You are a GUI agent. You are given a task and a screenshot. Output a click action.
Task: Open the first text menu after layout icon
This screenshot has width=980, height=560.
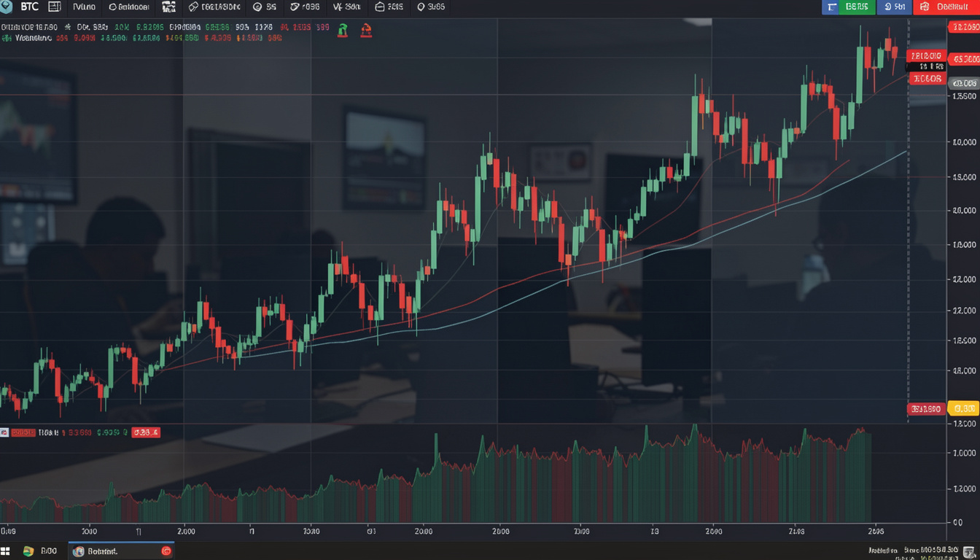coord(85,7)
